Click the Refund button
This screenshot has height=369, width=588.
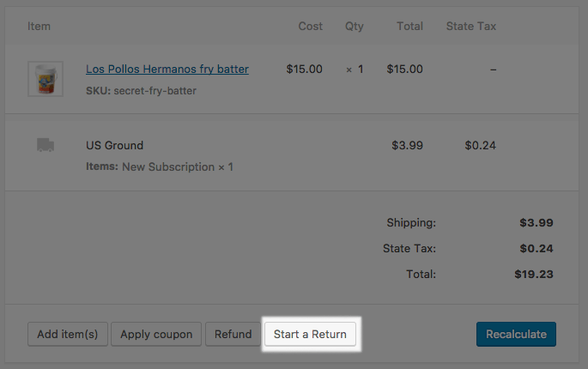pos(233,334)
